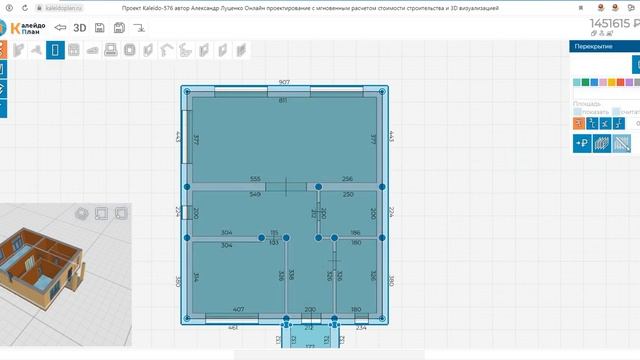
Task: Click the total price 1451615
Action: click(615, 24)
